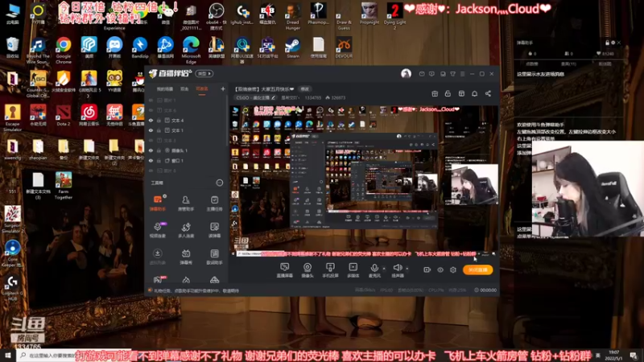Click the Bandizip desktop shortcut
The image size is (644, 362).
140,47
